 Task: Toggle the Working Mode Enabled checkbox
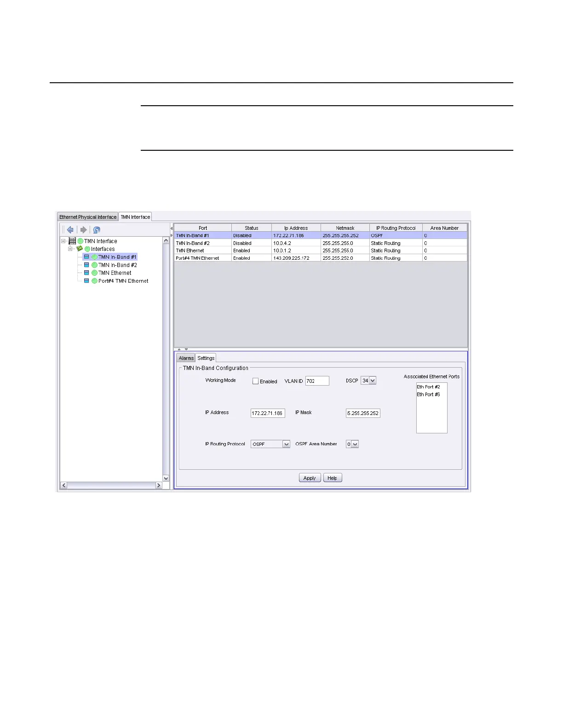coord(255,381)
